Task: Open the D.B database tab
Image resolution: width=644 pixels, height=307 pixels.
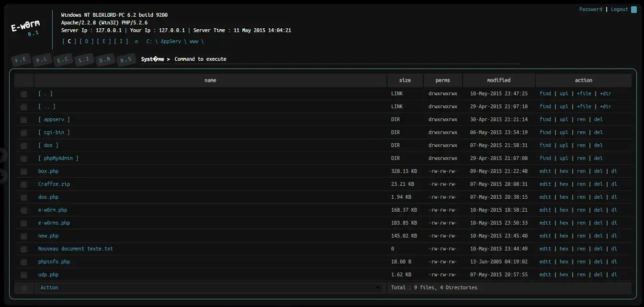Action: [104, 60]
